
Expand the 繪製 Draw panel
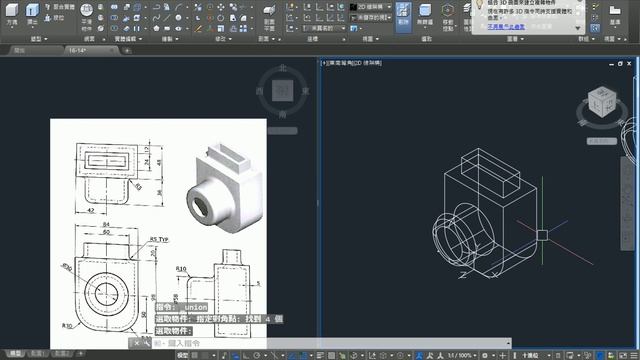(x=170, y=39)
